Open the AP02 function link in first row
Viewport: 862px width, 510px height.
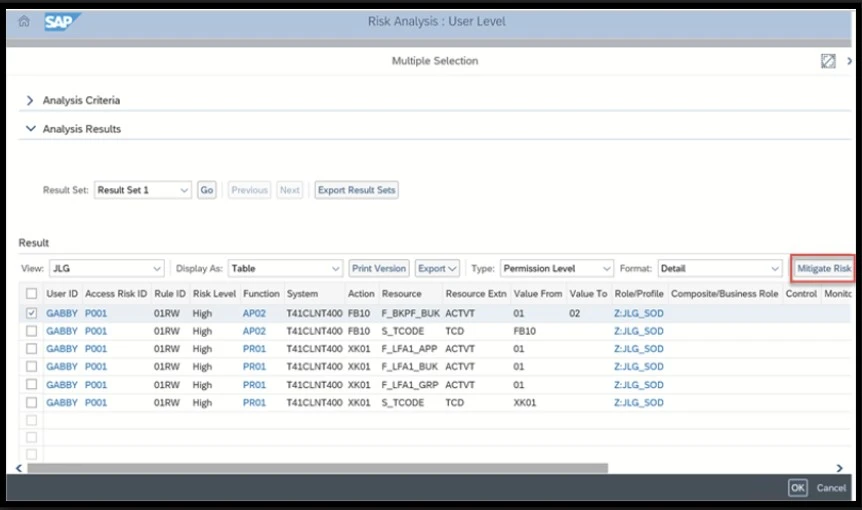(254, 313)
